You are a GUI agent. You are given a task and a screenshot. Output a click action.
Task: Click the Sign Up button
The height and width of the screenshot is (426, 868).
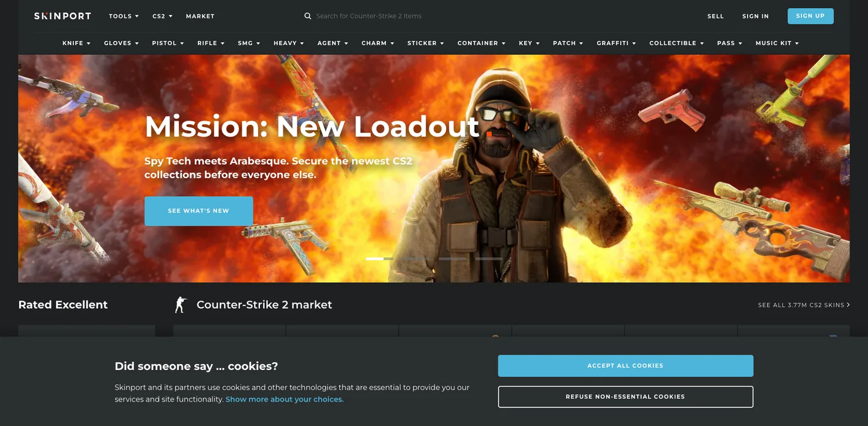click(x=810, y=16)
